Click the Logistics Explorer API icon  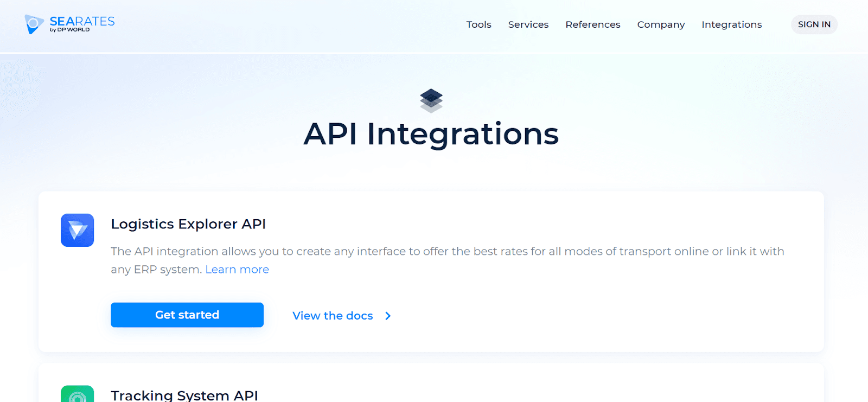pos(77,230)
